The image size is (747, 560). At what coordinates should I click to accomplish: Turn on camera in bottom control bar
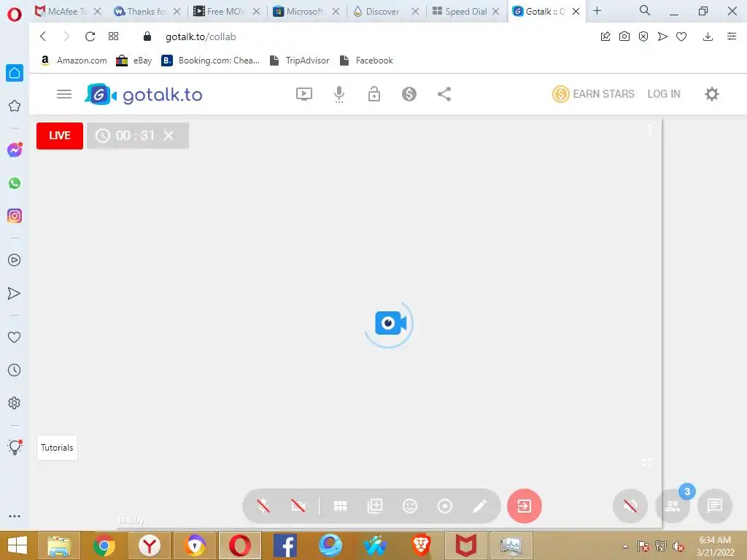[x=298, y=506]
